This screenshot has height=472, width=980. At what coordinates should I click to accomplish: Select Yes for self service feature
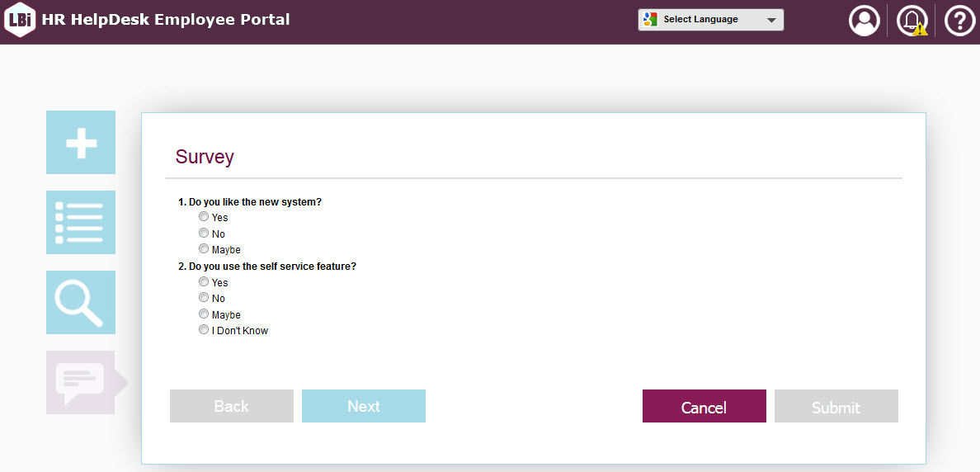point(204,282)
